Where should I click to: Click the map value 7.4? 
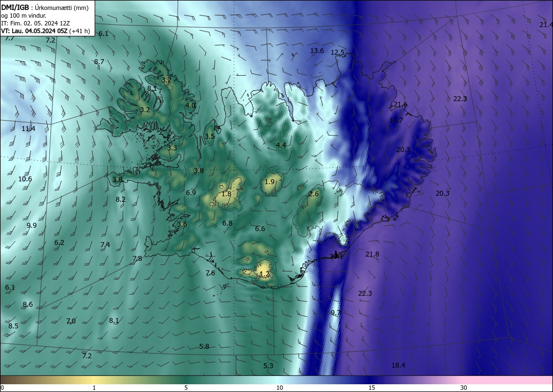click(x=105, y=244)
